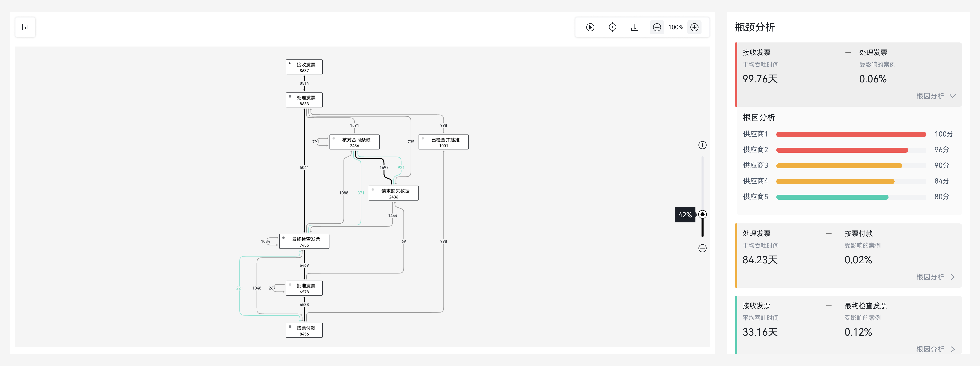The width and height of the screenshot is (980, 366).
Task: Decrease detail via slider minus icon
Action: [702, 248]
